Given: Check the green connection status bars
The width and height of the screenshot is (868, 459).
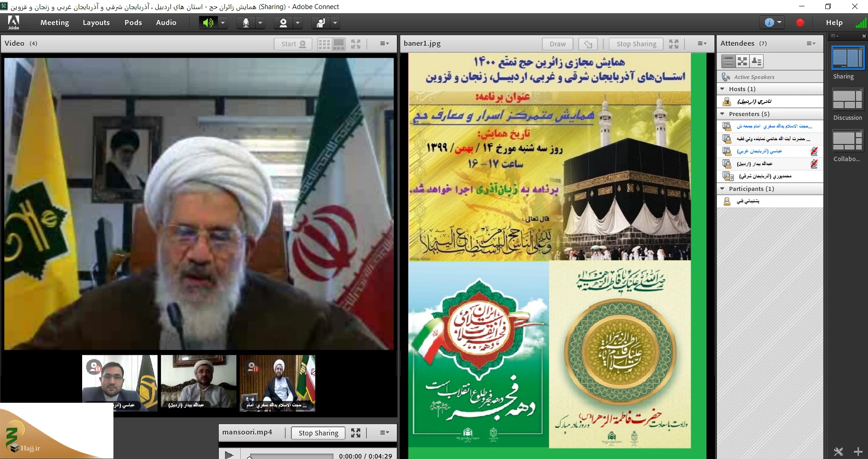Looking at the screenshot, I should point(861,23).
